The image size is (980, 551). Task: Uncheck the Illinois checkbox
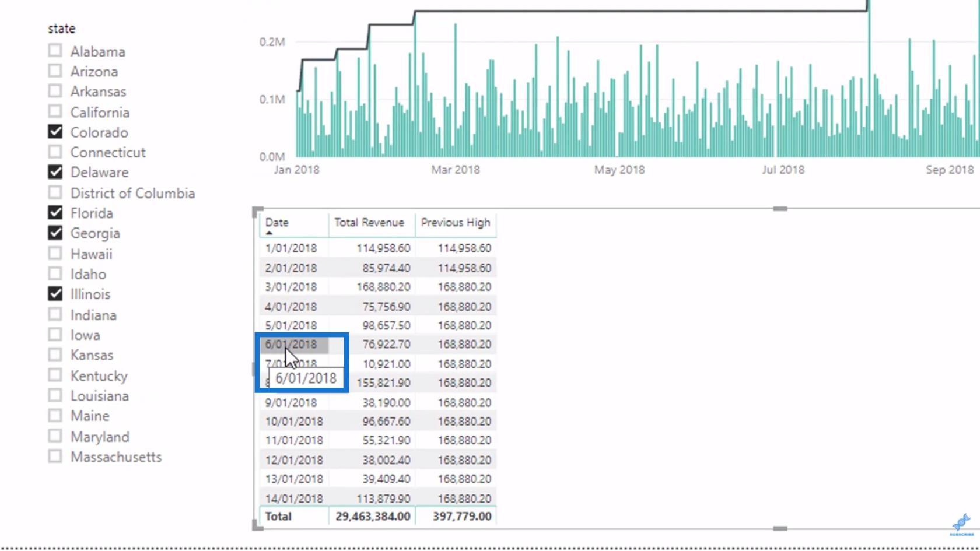tap(55, 294)
